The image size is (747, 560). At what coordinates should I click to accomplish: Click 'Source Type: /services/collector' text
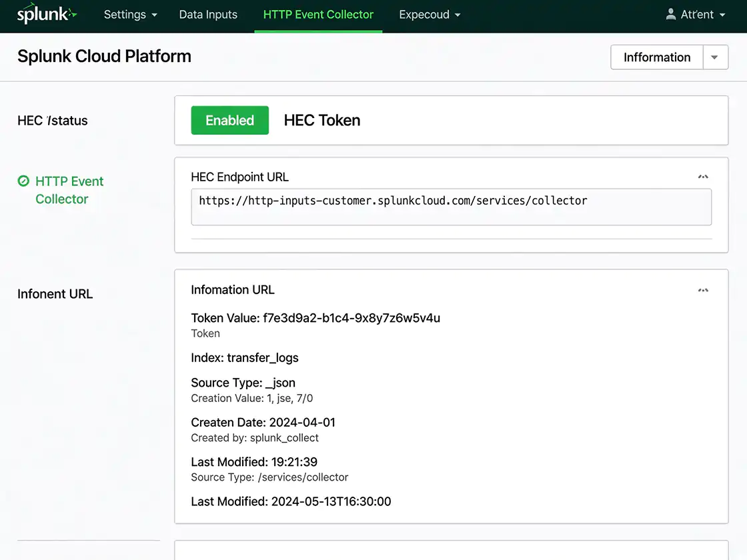click(x=269, y=477)
